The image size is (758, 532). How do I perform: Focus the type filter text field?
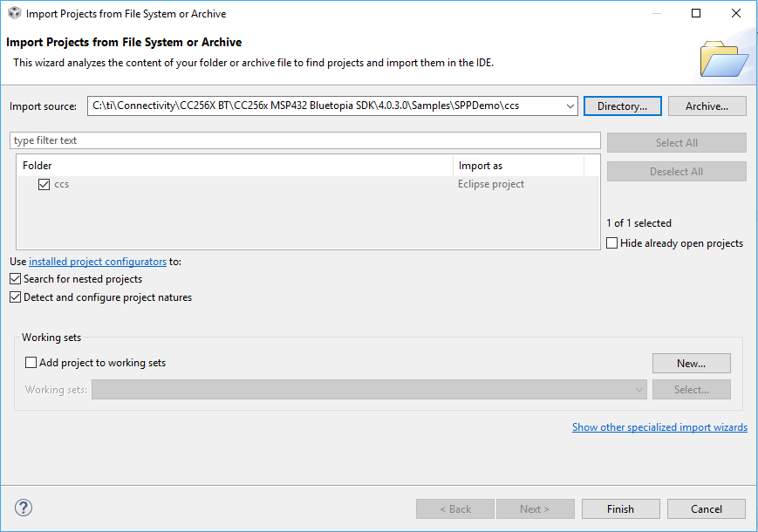click(305, 140)
